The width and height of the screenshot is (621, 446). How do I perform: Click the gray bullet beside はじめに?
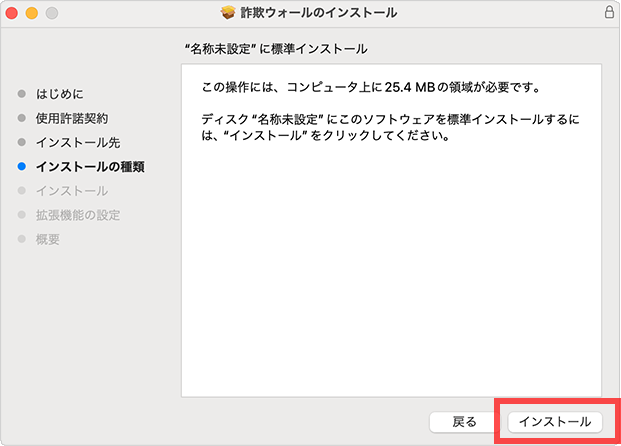(22, 95)
